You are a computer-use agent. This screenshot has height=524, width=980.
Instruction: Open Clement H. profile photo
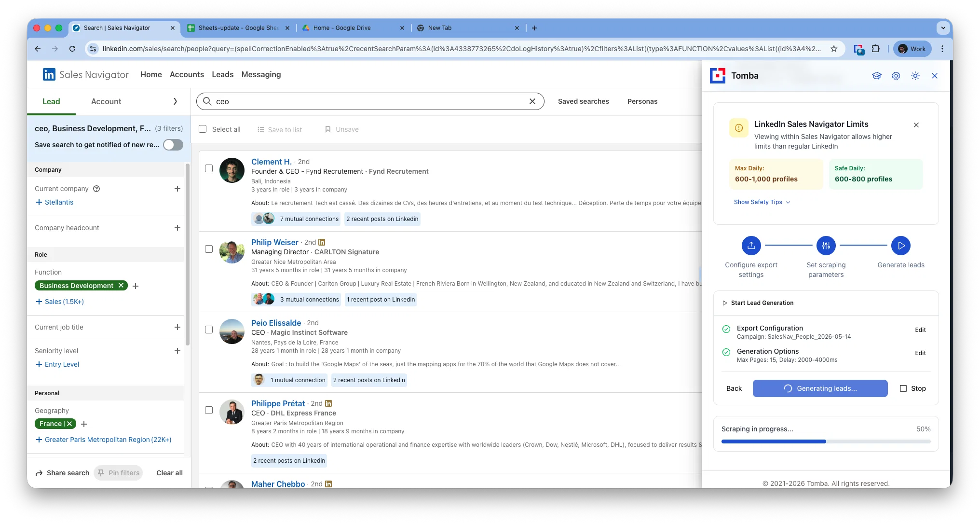232,170
